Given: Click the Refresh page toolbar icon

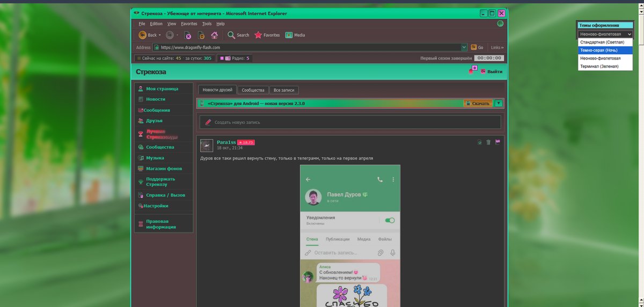Looking at the screenshot, I should (x=201, y=35).
